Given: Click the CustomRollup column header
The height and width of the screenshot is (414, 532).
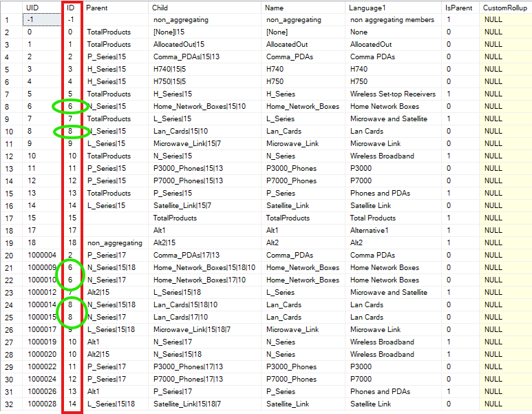Looking at the screenshot, I should click(506, 8).
